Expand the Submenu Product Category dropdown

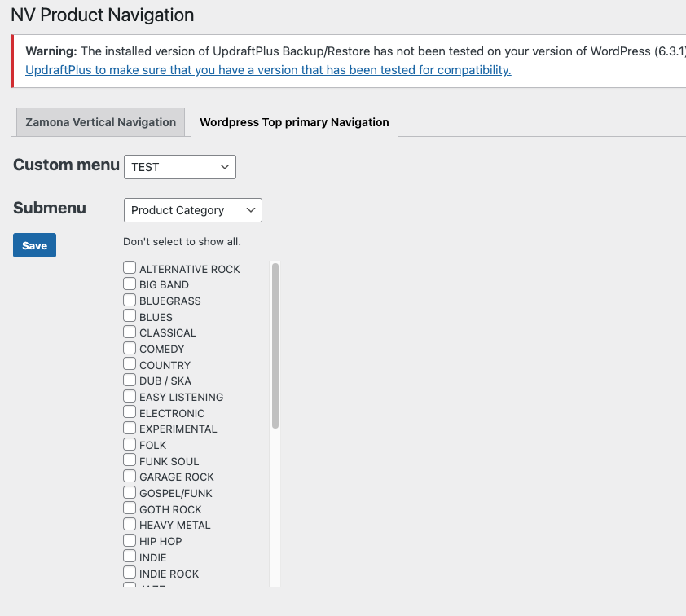point(192,210)
